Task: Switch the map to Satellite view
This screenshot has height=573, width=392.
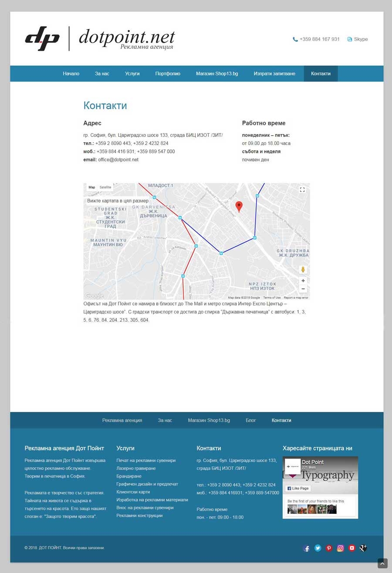Action: (x=105, y=187)
